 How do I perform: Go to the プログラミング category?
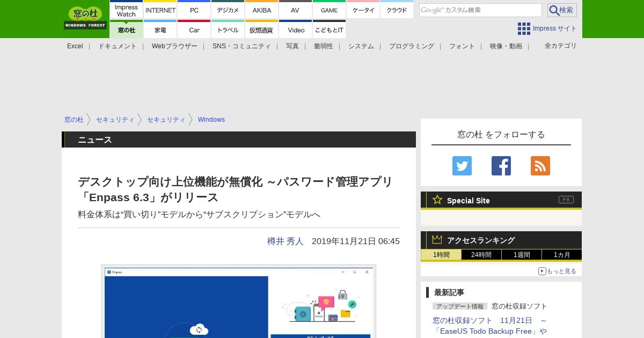[x=412, y=46]
